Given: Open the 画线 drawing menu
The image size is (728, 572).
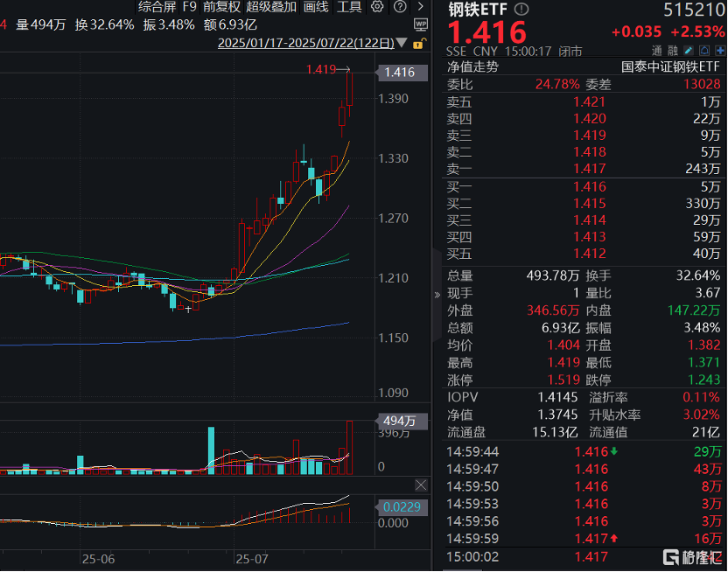Looking at the screenshot, I should [316, 6].
